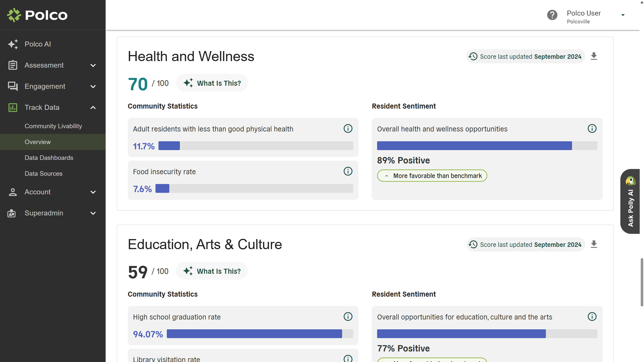Download the Health and Wellness score
The width and height of the screenshot is (644, 362).
click(594, 56)
